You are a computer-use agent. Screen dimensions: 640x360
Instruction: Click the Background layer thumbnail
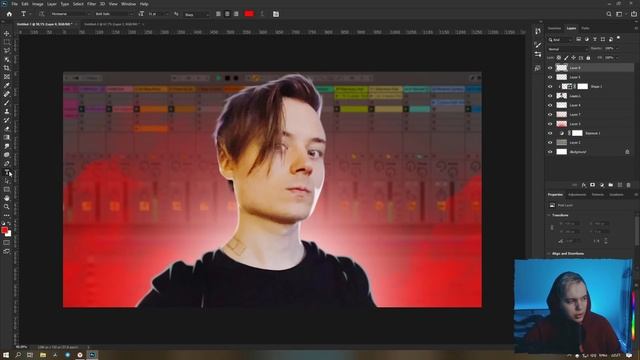[x=562, y=152]
